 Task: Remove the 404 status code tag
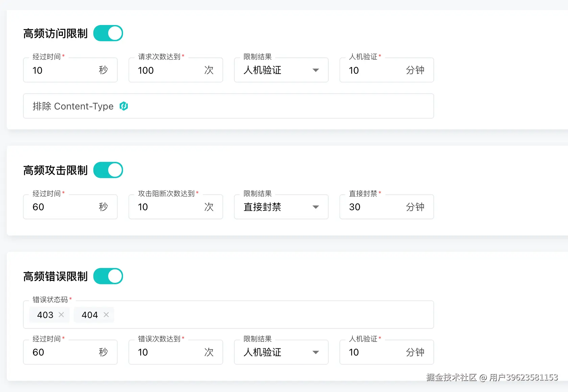[106, 315]
